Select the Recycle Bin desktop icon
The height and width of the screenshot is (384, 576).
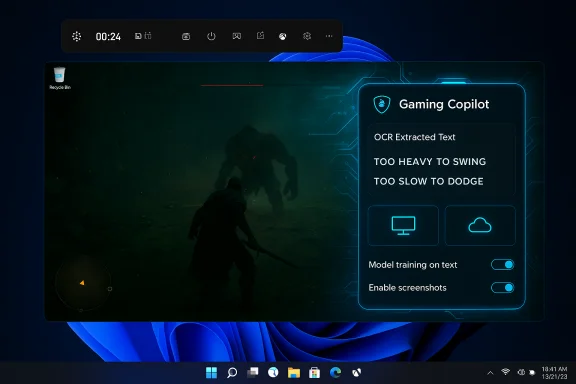(60, 78)
